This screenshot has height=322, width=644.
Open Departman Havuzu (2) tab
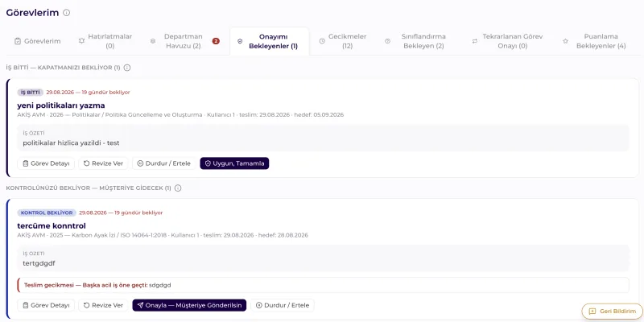click(x=184, y=41)
